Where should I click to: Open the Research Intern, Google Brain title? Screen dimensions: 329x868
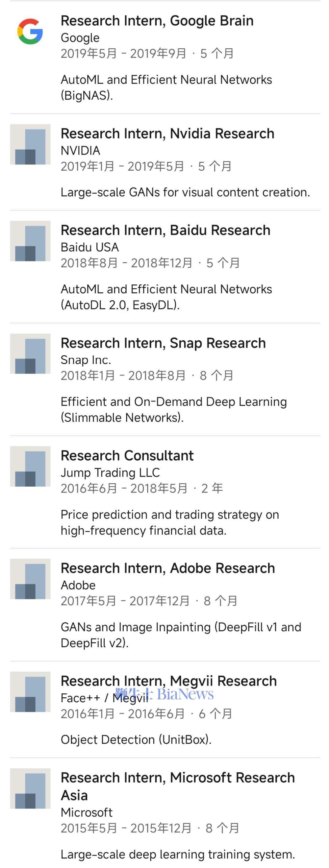pyautogui.click(x=157, y=21)
